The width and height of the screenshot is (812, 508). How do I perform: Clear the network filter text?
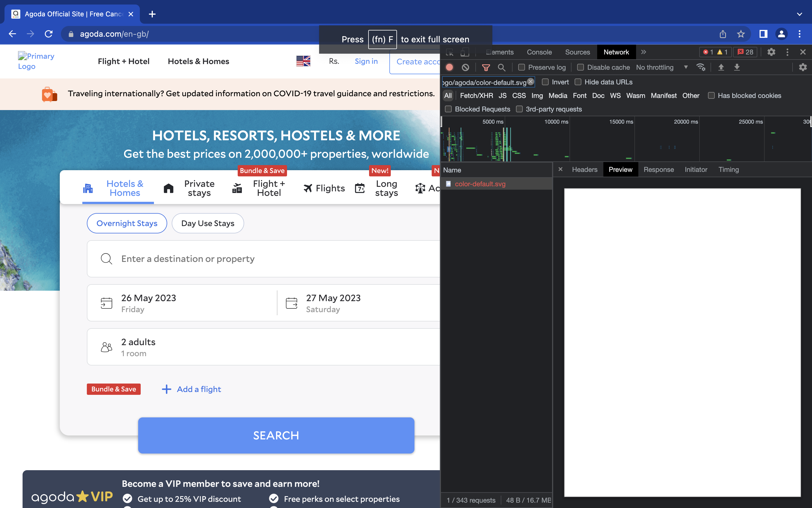coord(531,82)
